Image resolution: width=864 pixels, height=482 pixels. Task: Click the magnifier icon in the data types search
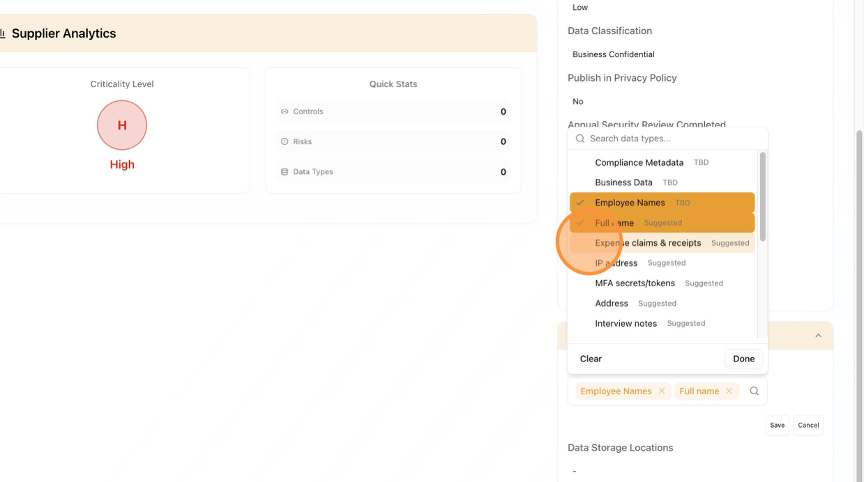click(x=580, y=139)
